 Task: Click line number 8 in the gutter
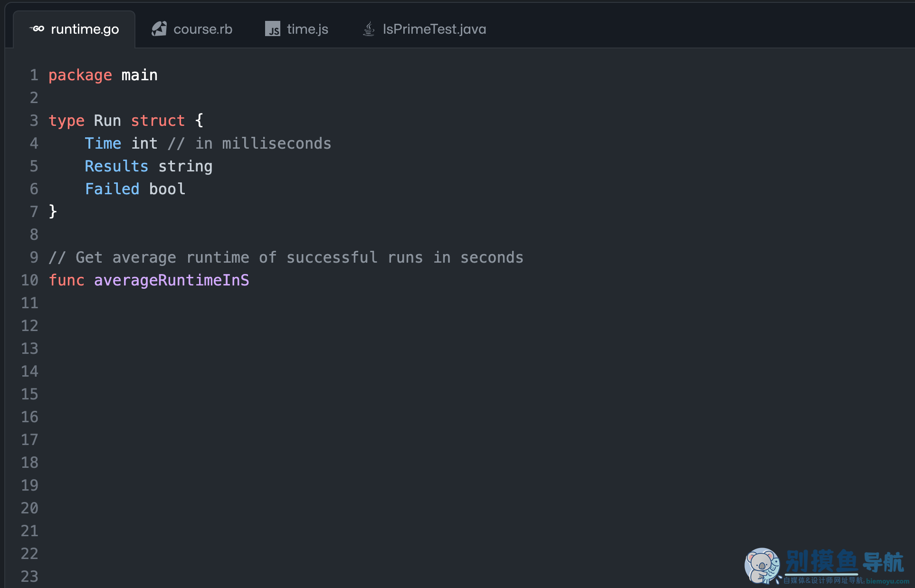point(34,235)
